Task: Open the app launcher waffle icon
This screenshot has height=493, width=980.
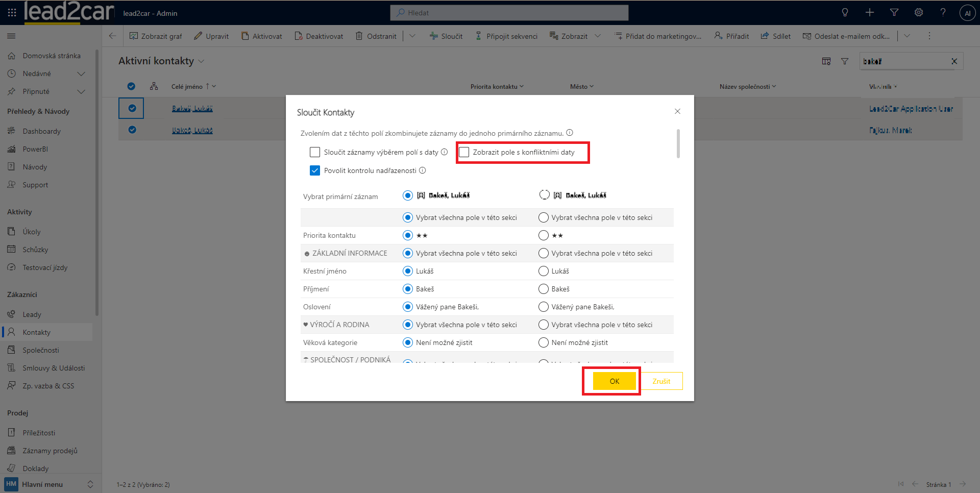Action: coord(12,13)
